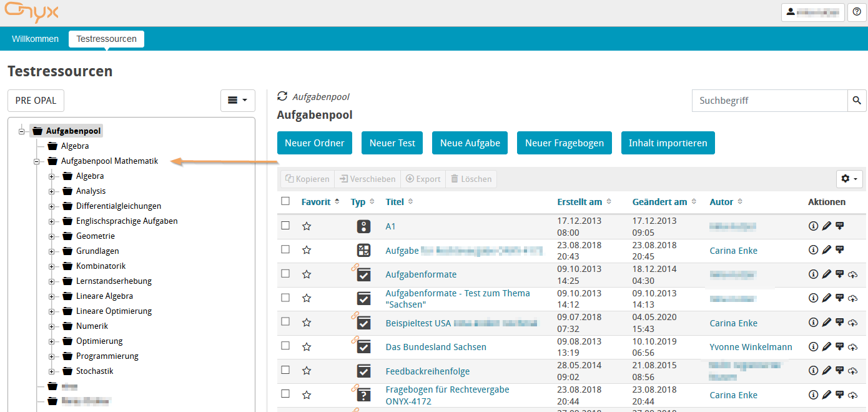This screenshot has width=868, height=412.
Task: Click the cloud download icon for Feedbackreihenfolge
Action: coord(854,371)
